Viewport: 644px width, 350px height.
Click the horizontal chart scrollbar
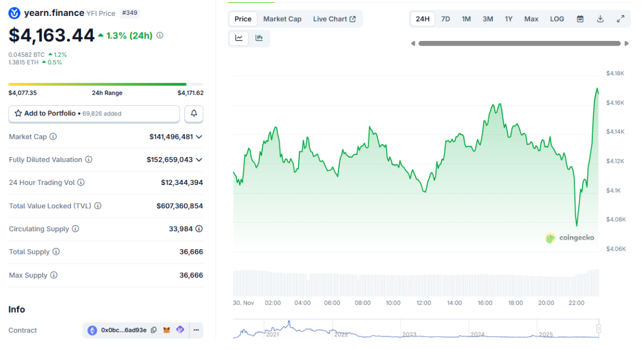[519, 43]
